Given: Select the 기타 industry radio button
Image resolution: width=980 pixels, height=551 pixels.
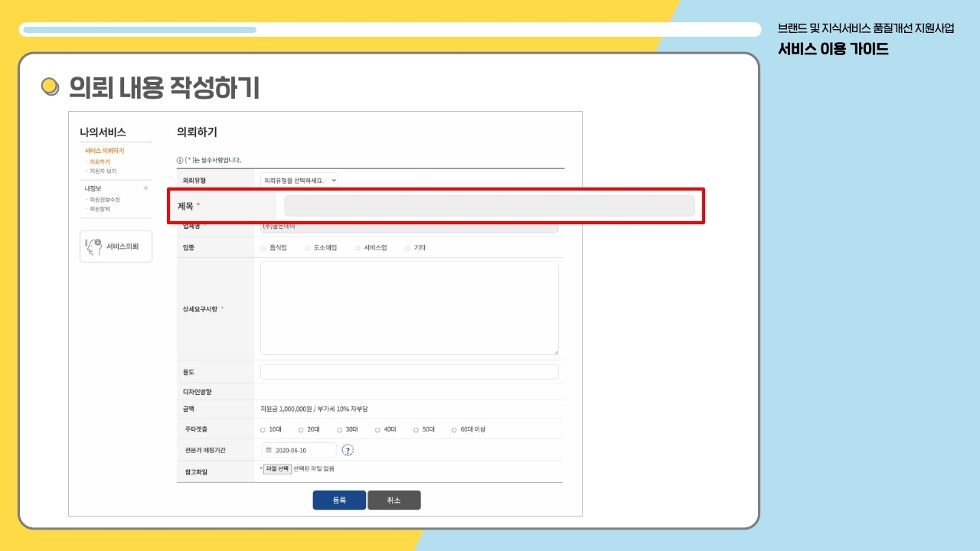Looking at the screenshot, I should point(407,248).
